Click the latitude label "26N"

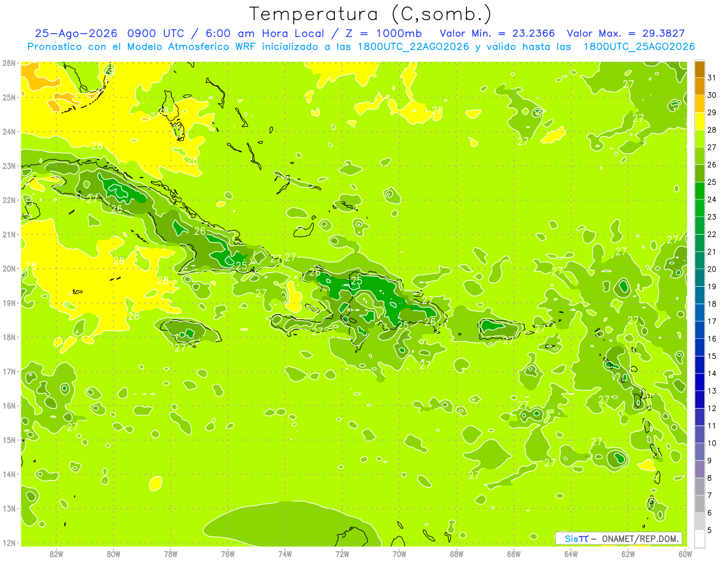[8, 62]
